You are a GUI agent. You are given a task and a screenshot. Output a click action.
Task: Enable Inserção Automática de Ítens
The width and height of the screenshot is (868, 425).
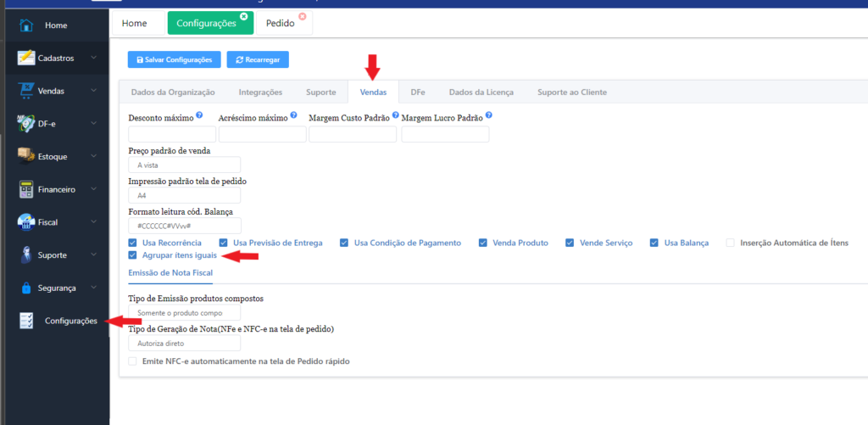click(730, 243)
